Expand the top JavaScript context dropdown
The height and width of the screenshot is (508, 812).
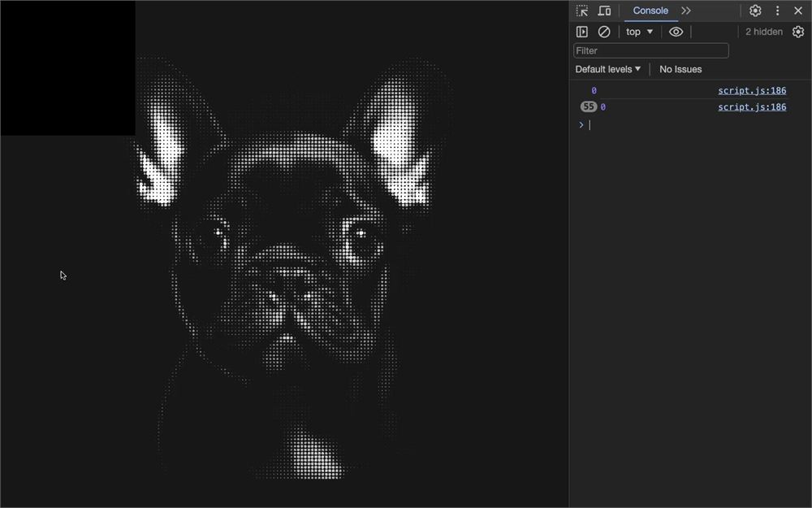(640, 32)
